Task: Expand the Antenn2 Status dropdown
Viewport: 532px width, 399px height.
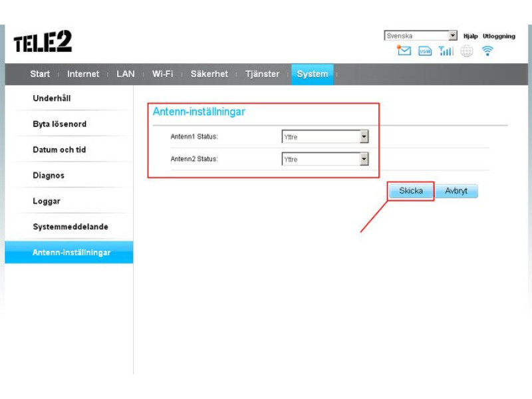Action: (x=325, y=160)
